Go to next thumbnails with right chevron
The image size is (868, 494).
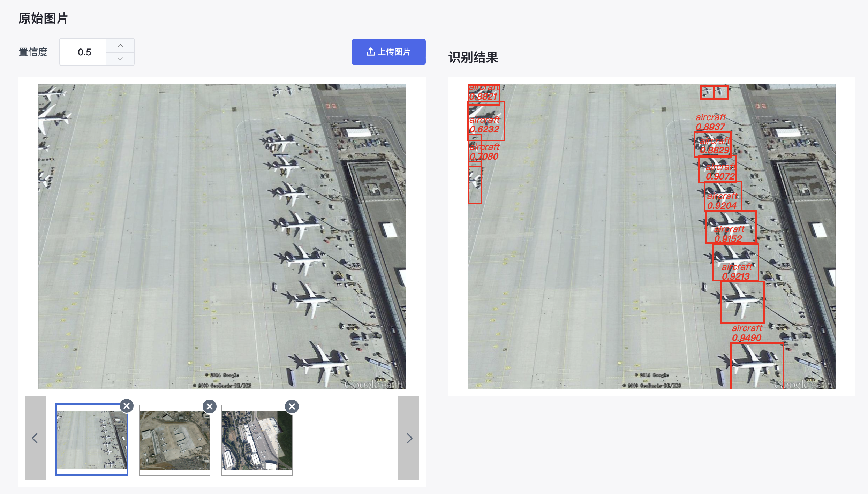click(x=408, y=438)
